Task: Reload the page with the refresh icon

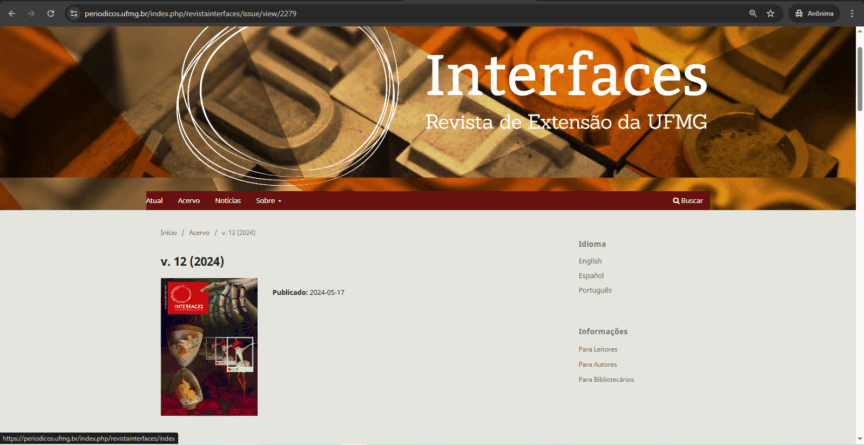Action: tap(50, 13)
